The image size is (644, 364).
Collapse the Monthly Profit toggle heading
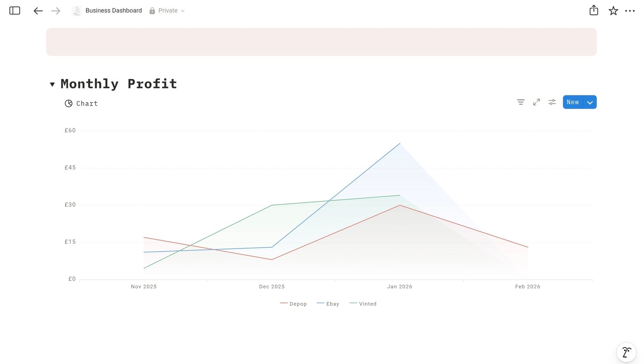pos(52,84)
